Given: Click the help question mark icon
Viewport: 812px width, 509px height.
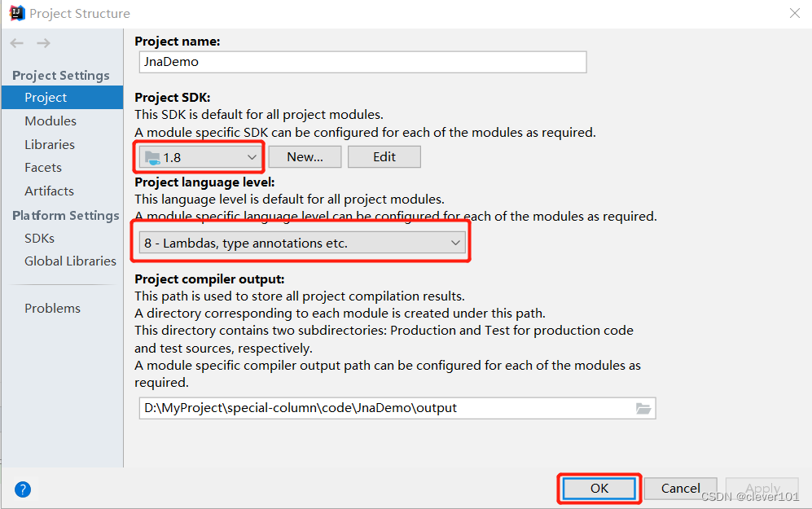Looking at the screenshot, I should 23,489.
